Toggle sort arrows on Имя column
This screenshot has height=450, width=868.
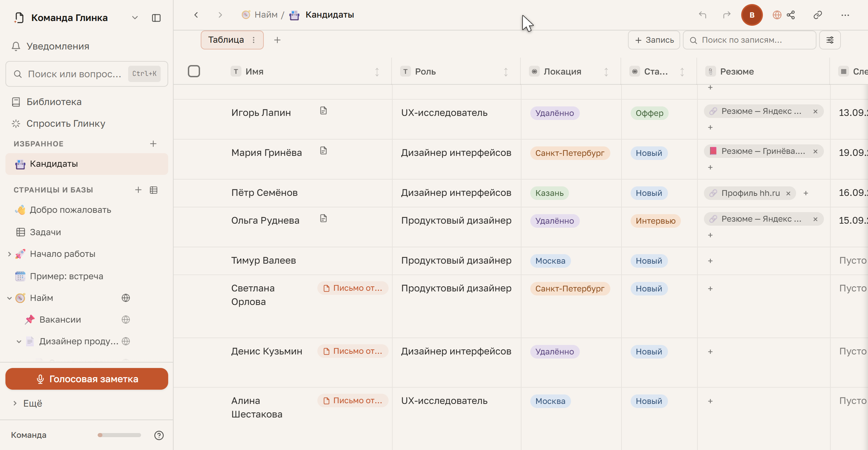click(x=377, y=72)
